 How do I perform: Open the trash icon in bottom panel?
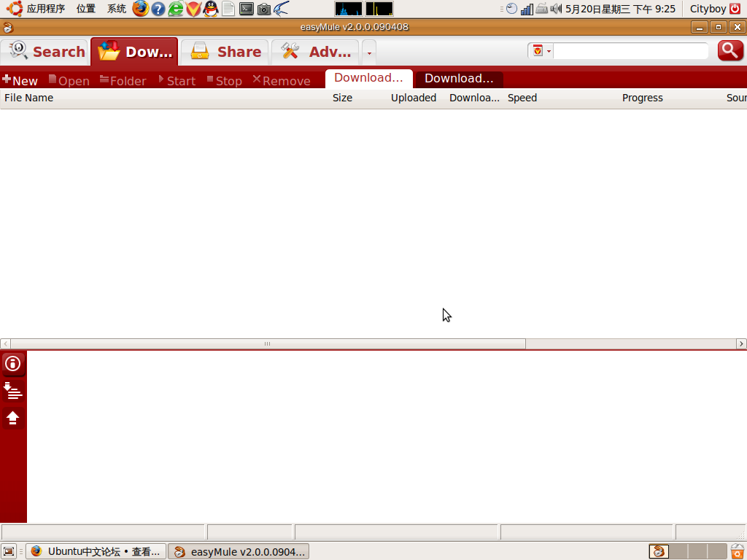tap(738, 551)
